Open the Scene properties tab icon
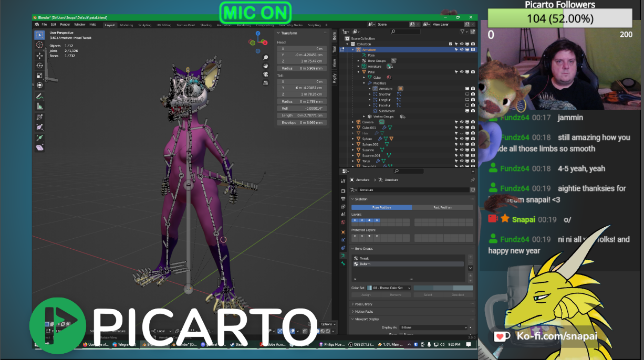This screenshot has width=644, height=360. [x=343, y=214]
